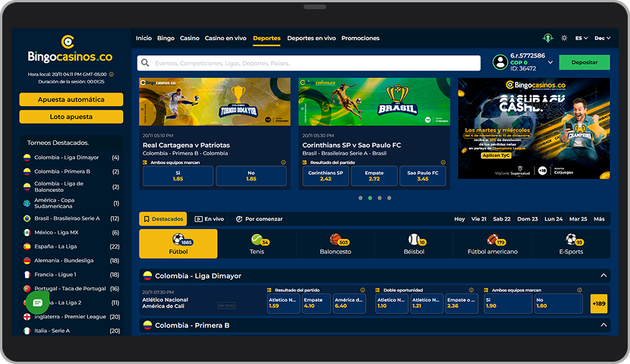Open the Más dates dropdown
This screenshot has height=364, width=630.
[x=599, y=218]
